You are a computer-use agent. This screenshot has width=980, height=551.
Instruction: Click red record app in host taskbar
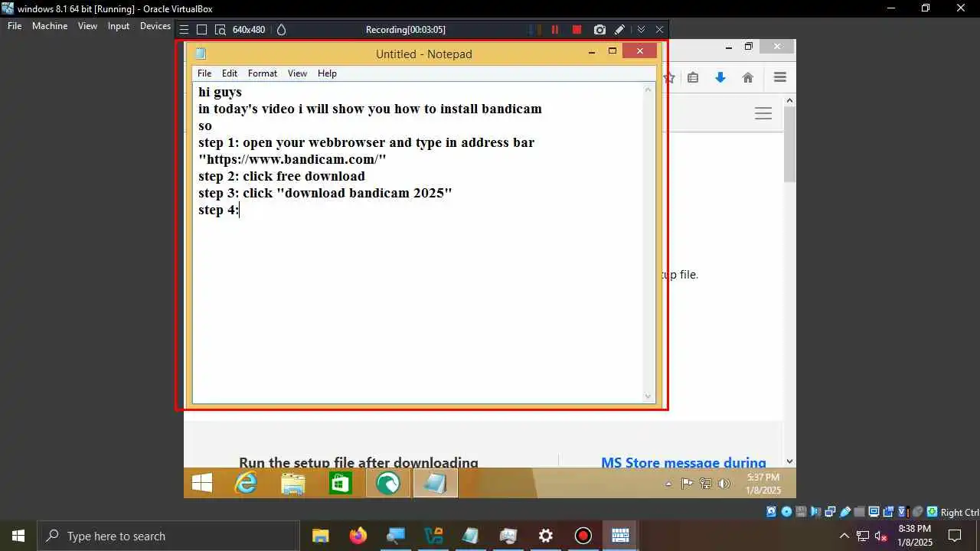tap(583, 536)
